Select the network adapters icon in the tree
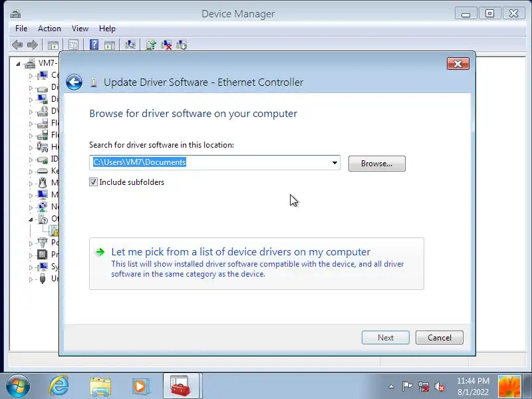The height and width of the screenshot is (399, 532). (x=43, y=207)
